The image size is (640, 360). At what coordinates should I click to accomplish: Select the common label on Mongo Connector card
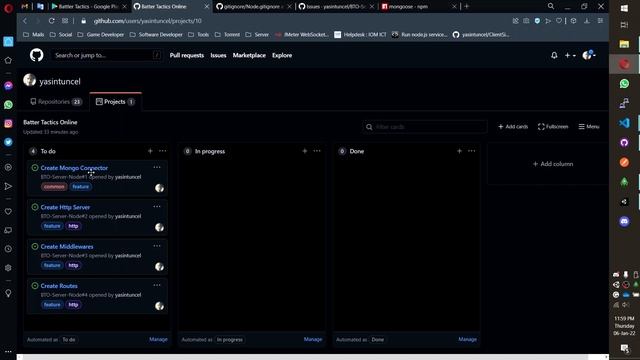click(54, 187)
